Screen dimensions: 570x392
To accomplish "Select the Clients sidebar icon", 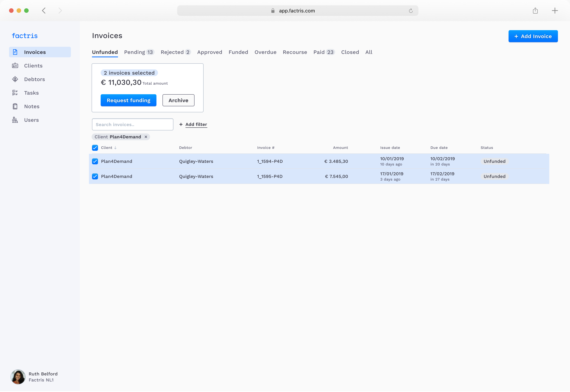I will [15, 66].
